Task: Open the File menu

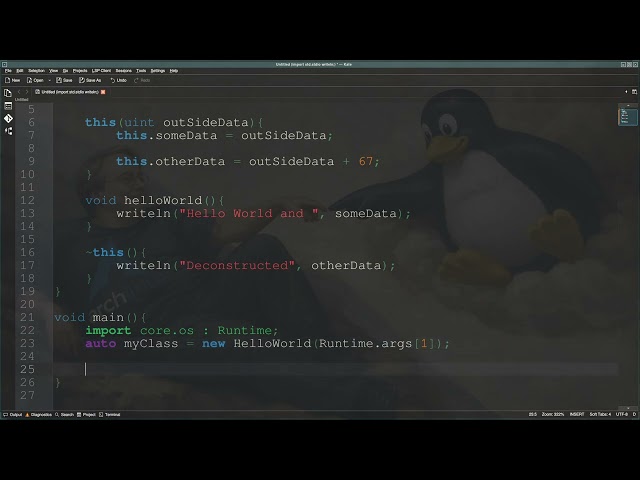Action: 8,71
